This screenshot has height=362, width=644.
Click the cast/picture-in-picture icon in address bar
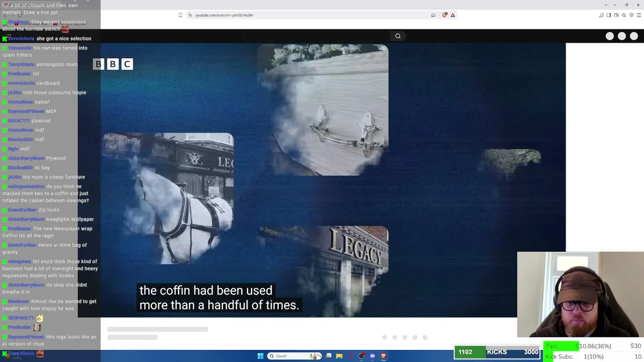[x=433, y=15]
